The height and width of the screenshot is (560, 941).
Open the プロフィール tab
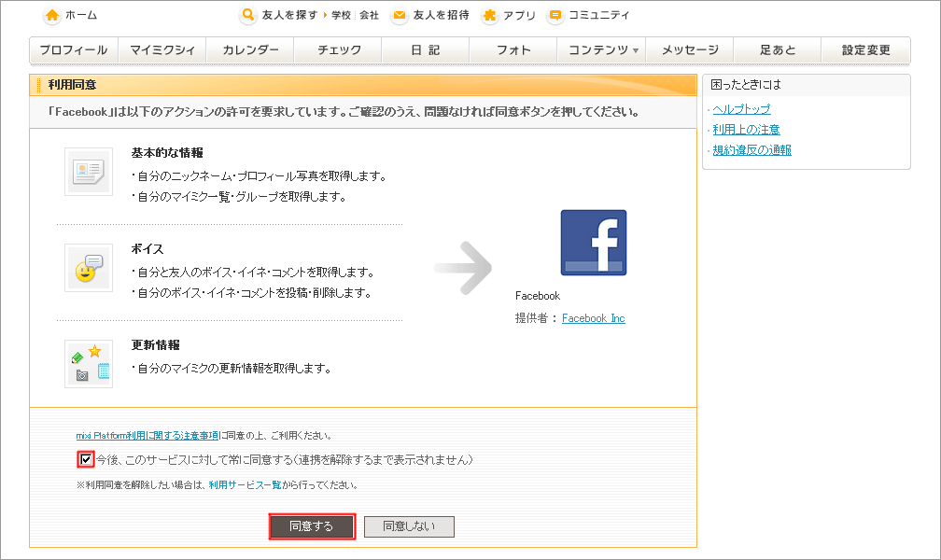[74, 49]
